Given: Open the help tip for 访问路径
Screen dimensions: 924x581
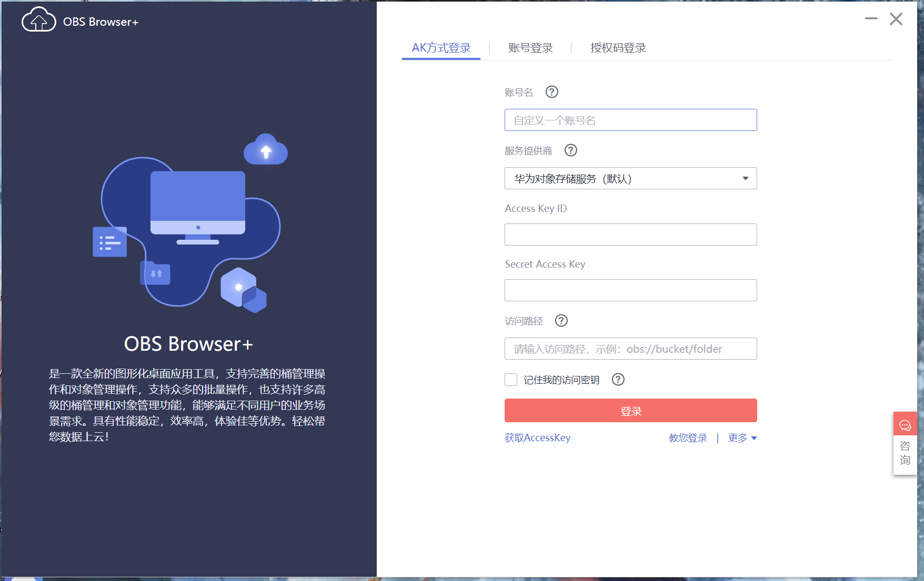Looking at the screenshot, I should [x=561, y=321].
